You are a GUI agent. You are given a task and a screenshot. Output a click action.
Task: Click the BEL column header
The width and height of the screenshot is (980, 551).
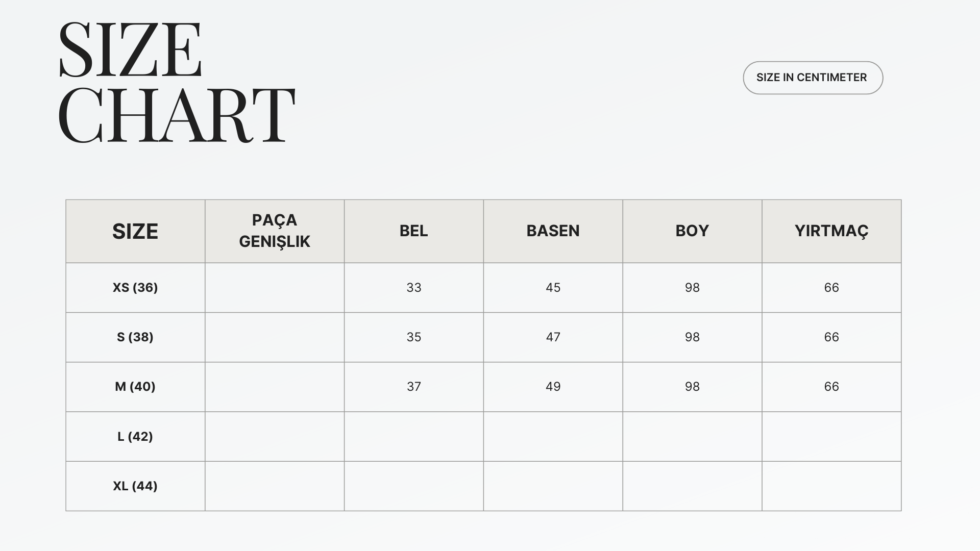point(414,231)
